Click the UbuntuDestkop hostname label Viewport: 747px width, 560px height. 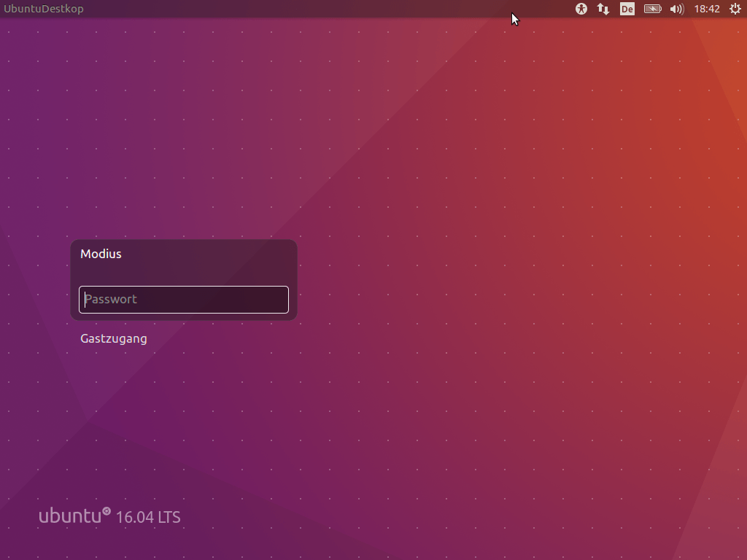[x=43, y=9]
